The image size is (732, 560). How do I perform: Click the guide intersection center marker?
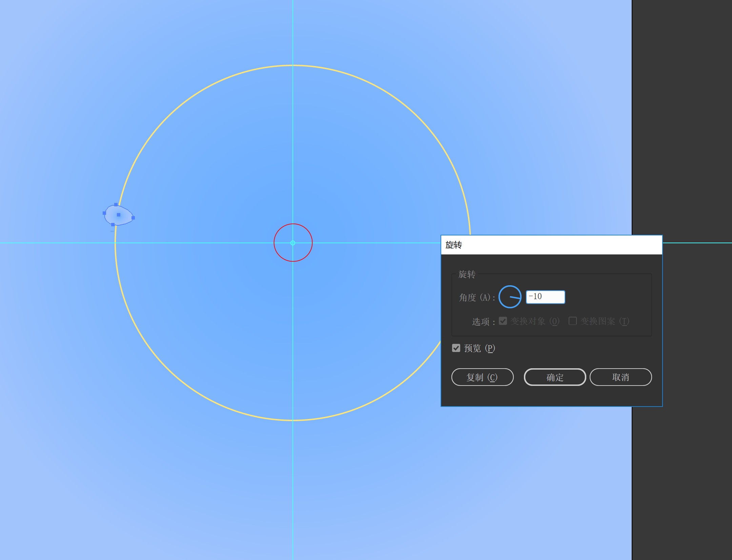click(293, 243)
